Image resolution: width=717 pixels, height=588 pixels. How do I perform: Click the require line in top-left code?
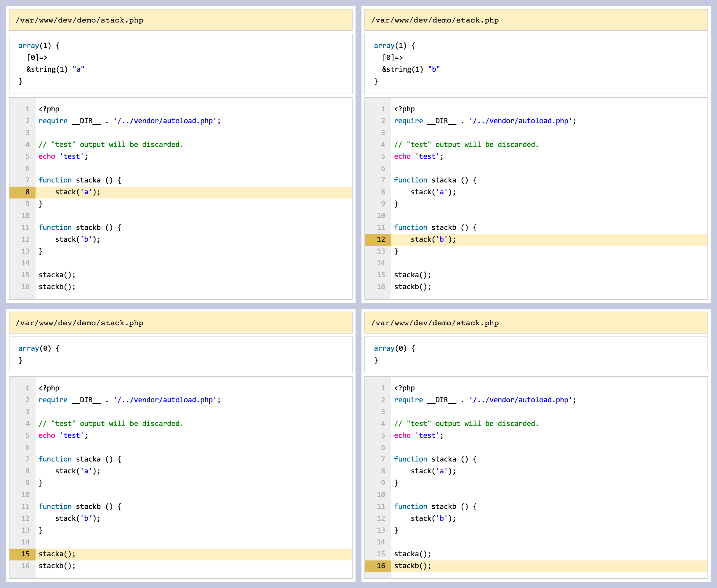point(129,121)
